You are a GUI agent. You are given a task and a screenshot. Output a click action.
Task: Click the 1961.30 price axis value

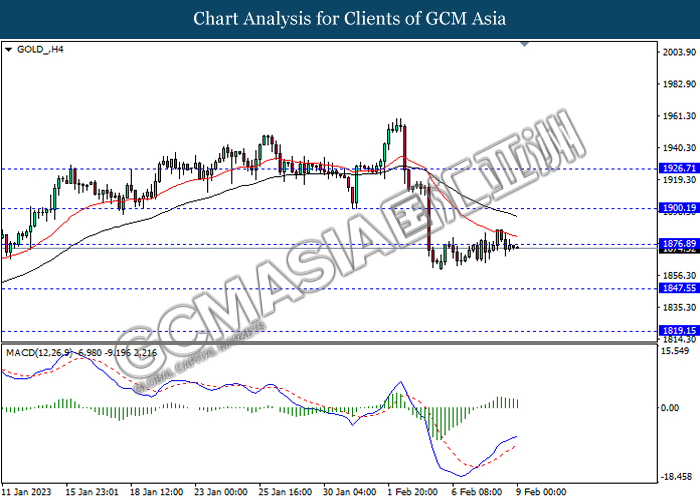679,116
